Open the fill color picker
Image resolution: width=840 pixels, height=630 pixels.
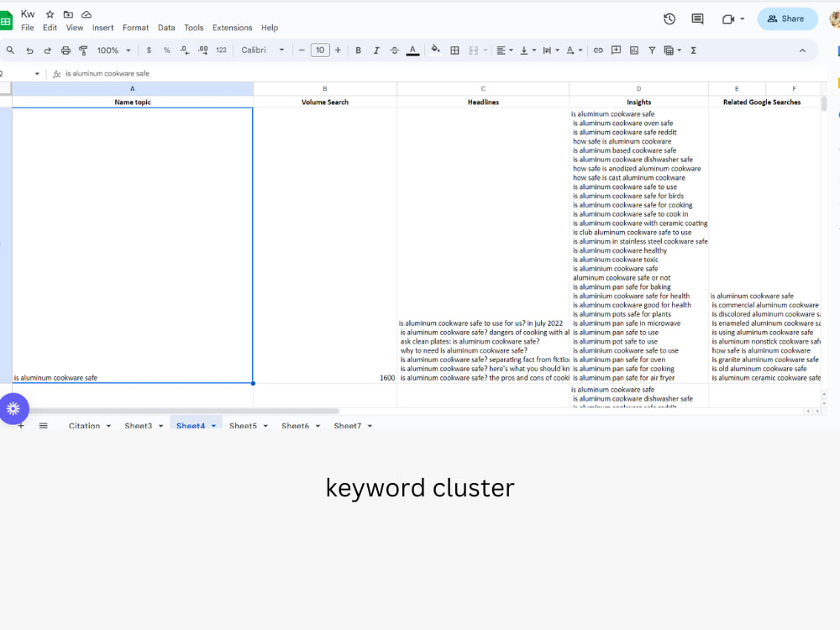435,50
